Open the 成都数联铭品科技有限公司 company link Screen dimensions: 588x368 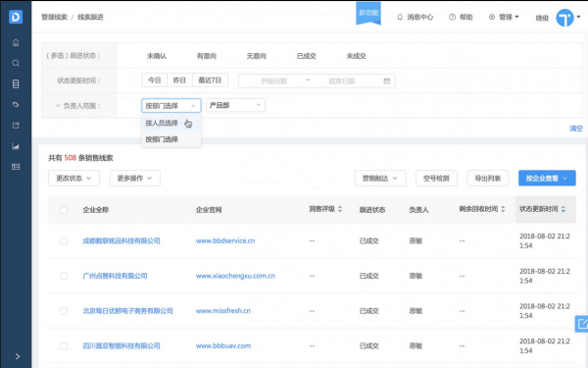pyautogui.click(x=122, y=240)
